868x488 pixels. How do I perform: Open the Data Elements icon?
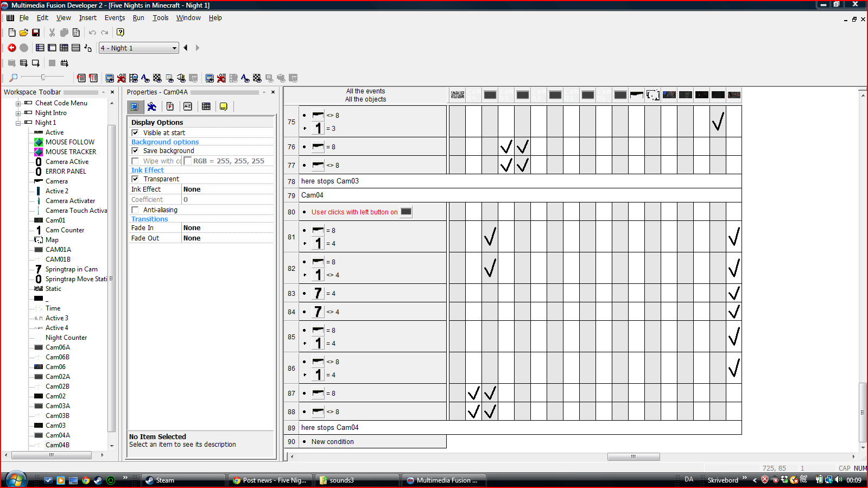point(88,48)
